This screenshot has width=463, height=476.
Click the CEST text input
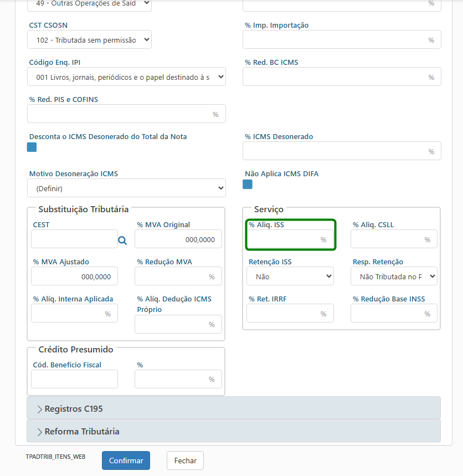[74, 239]
